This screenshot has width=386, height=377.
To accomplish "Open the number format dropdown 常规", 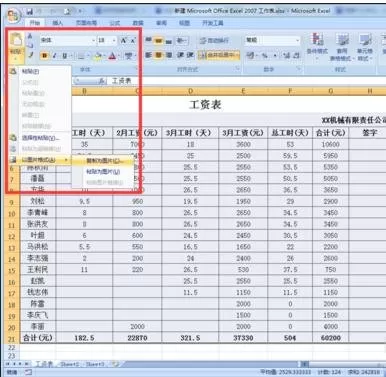I will pos(297,41).
